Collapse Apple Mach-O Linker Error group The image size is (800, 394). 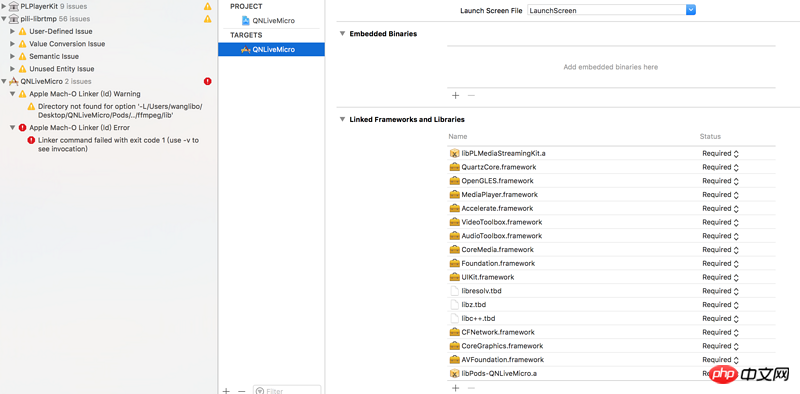click(13, 128)
